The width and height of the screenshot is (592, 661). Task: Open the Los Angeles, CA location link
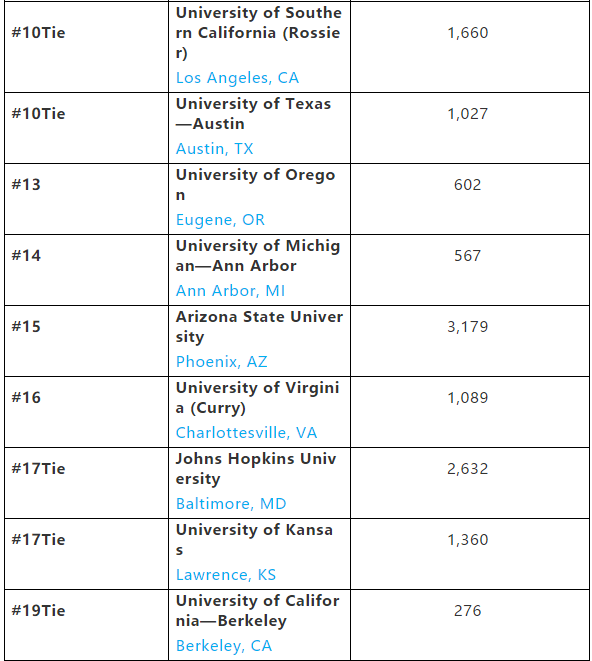tap(237, 78)
